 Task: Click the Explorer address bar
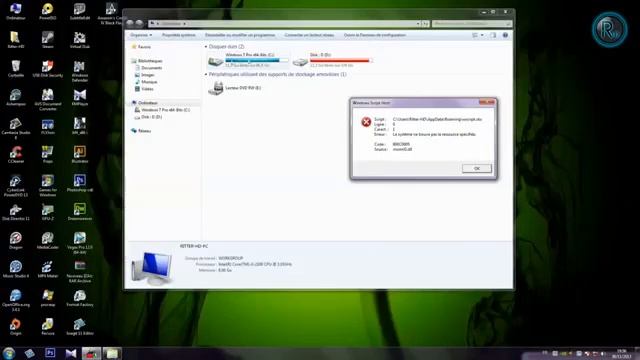coord(284,24)
